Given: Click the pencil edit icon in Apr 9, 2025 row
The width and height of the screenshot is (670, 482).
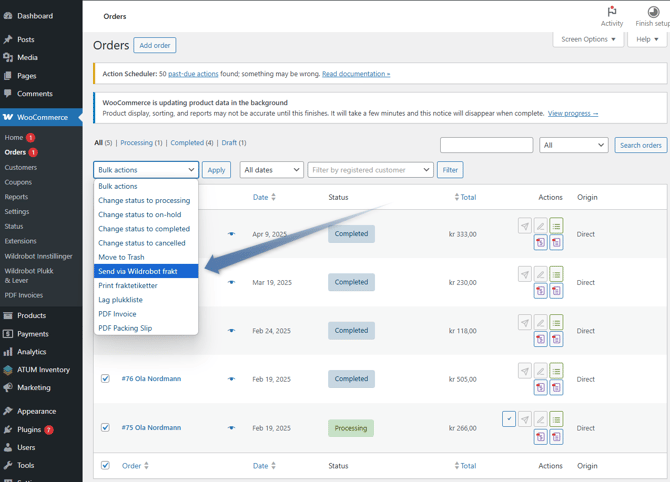Looking at the screenshot, I should [x=541, y=226].
